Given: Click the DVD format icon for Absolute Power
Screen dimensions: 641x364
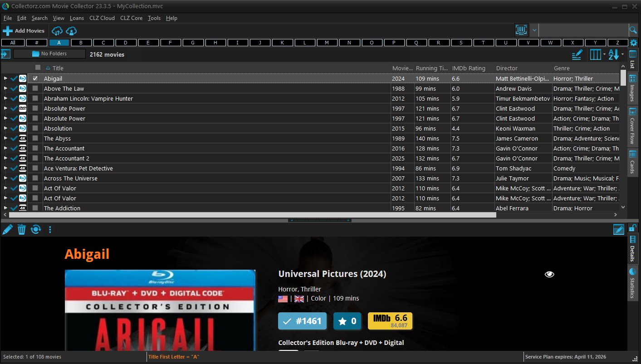Looking at the screenshot, I should point(23,108).
